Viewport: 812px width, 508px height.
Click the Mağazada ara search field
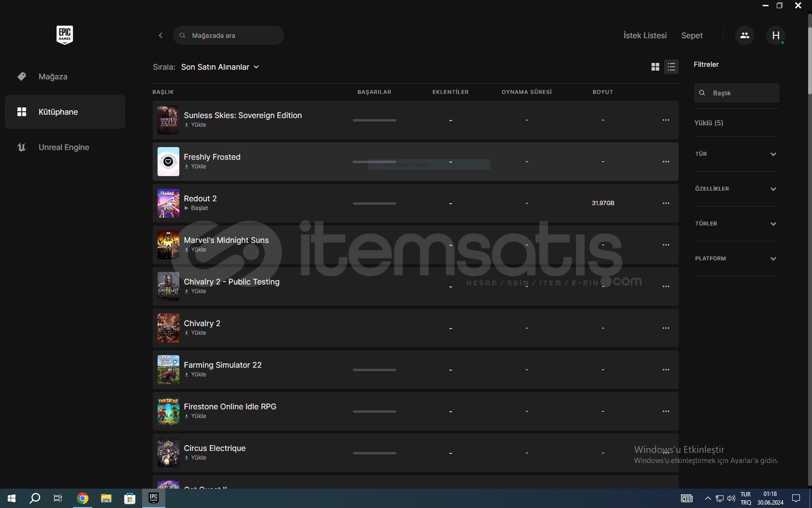coord(228,35)
